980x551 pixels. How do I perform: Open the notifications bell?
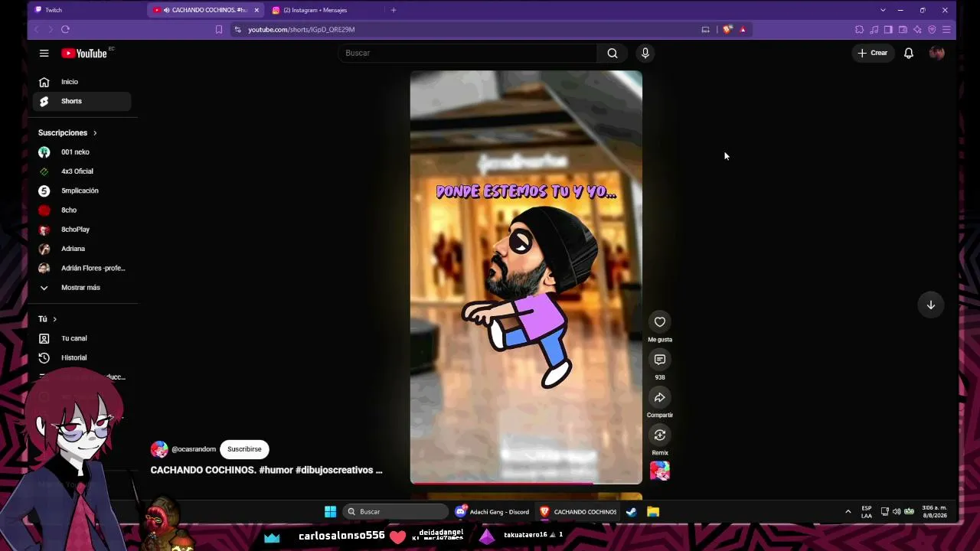(909, 53)
